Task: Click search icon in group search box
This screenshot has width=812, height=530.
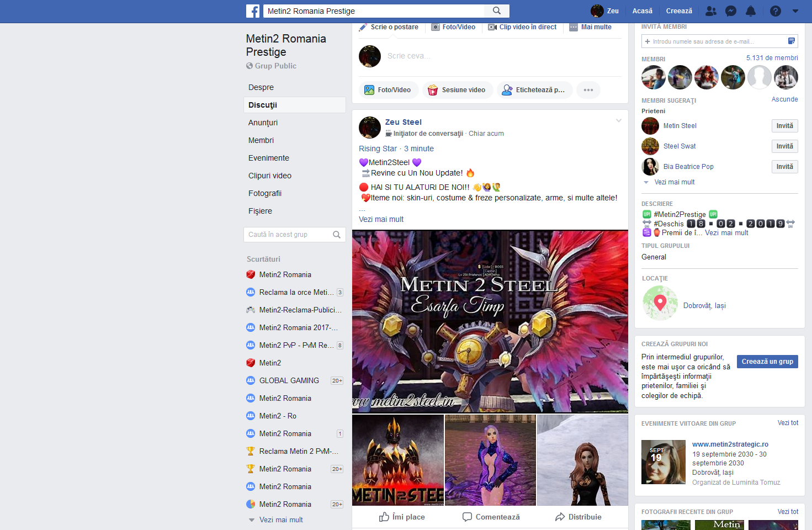Action: tap(337, 235)
